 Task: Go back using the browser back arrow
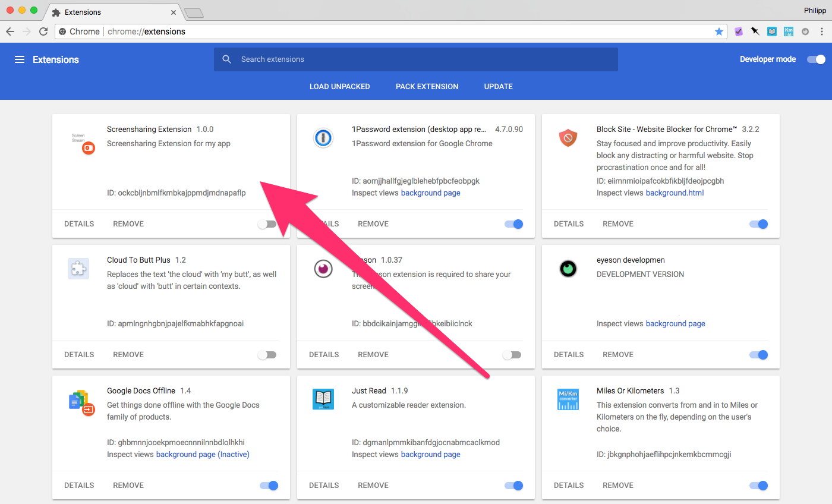point(10,31)
